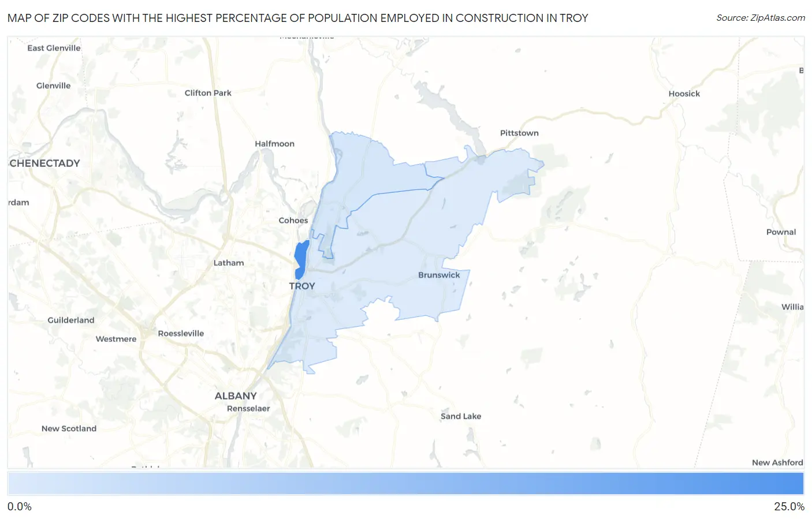The width and height of the screenshot is (812, 519).
Task: Click the New Scotland label
Action: pos(69,428)
